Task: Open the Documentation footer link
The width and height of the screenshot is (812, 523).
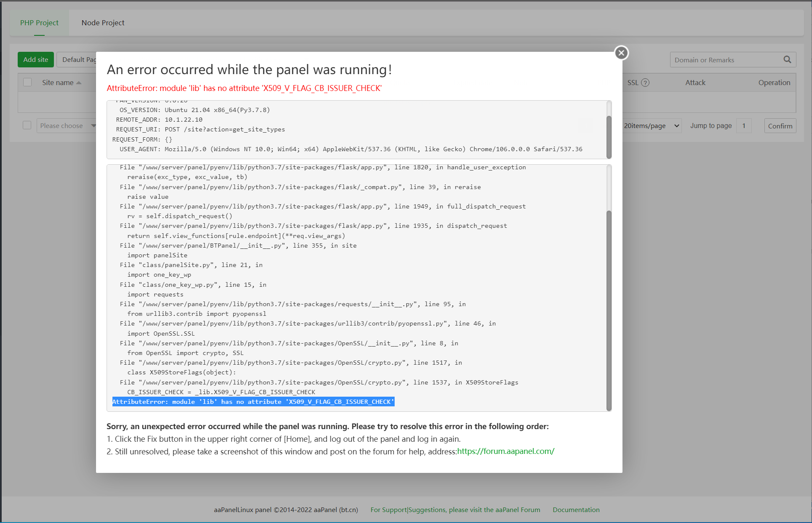Action: point(576,510)
